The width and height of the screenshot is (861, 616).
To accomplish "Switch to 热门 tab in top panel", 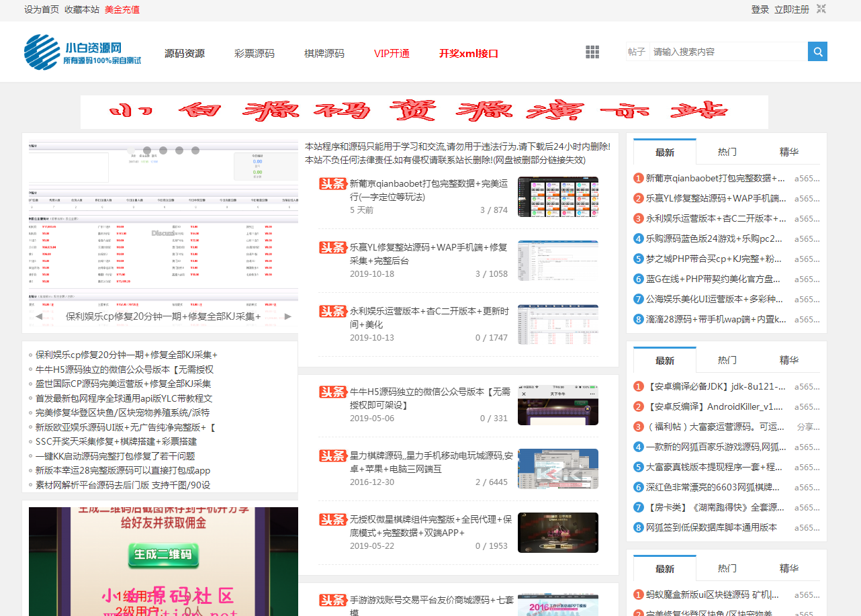I will (727, 152).
